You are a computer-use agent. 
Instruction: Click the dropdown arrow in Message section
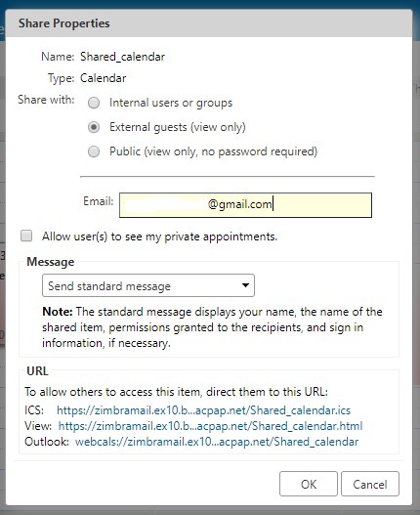[245, 285]
